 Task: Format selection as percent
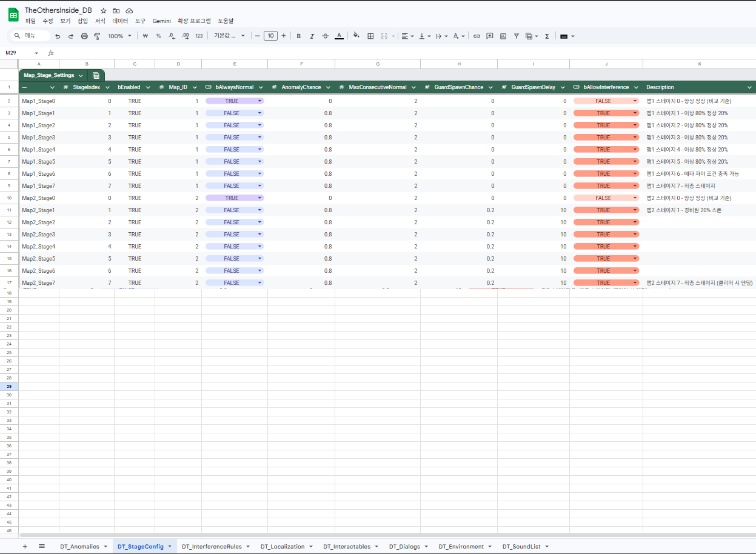tap(159, 36)
